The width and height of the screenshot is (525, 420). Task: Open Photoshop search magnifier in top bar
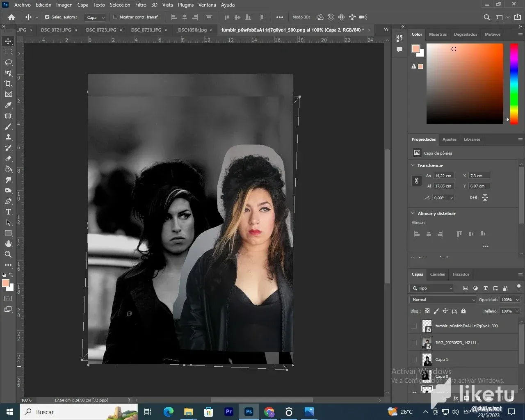pos(487,17)
